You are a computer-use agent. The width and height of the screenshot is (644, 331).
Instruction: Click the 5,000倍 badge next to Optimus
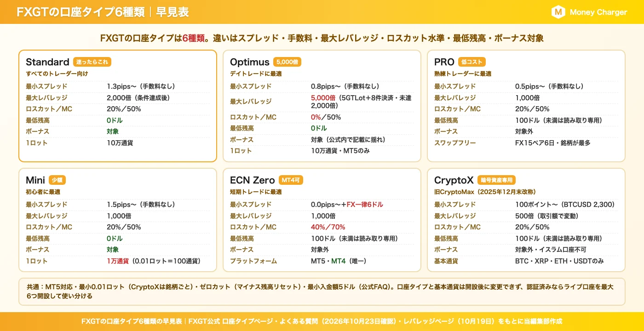287,62
